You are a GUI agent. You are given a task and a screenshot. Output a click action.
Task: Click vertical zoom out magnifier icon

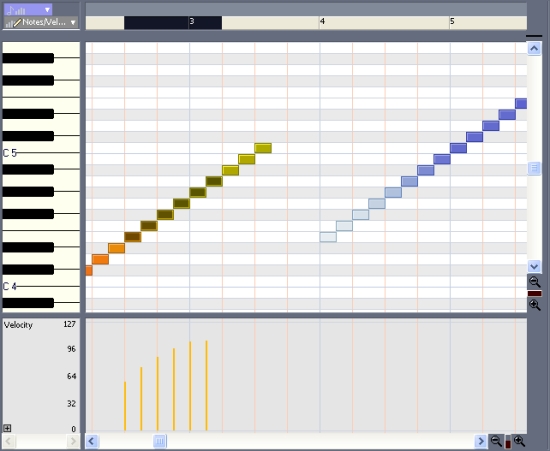pyautogui.click(x=534, y=282)
